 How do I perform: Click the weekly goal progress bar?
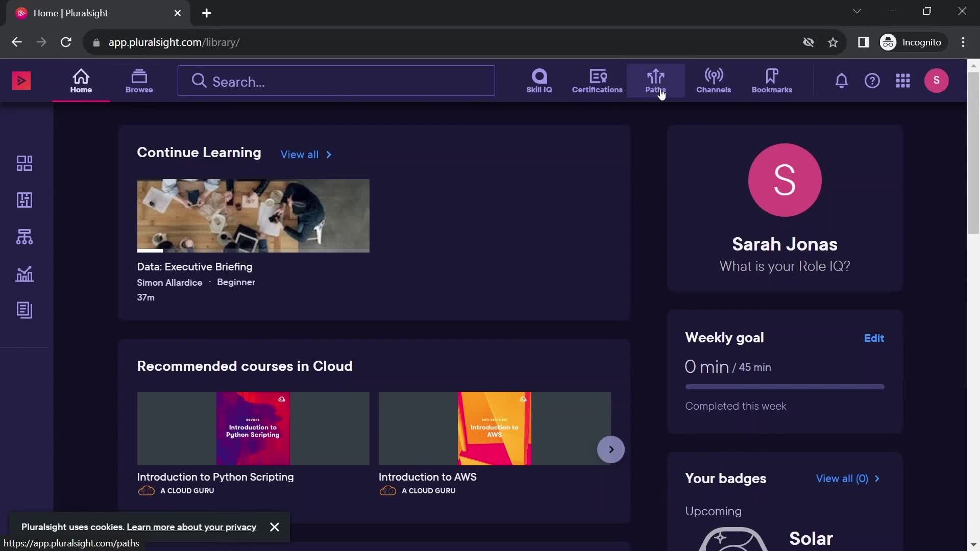(x=785, y=387)
